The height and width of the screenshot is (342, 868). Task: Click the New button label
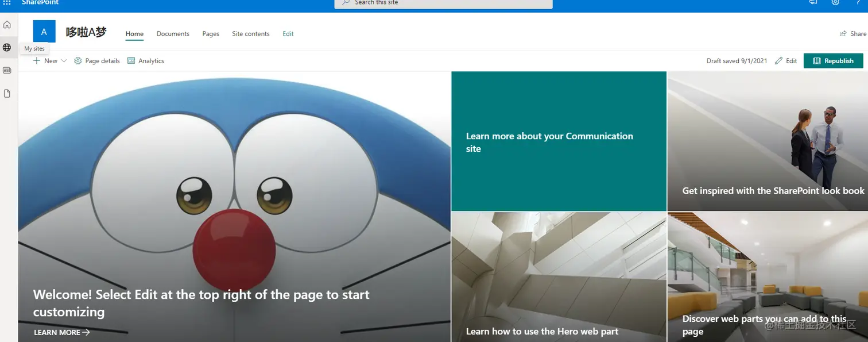tap(51, 61)
